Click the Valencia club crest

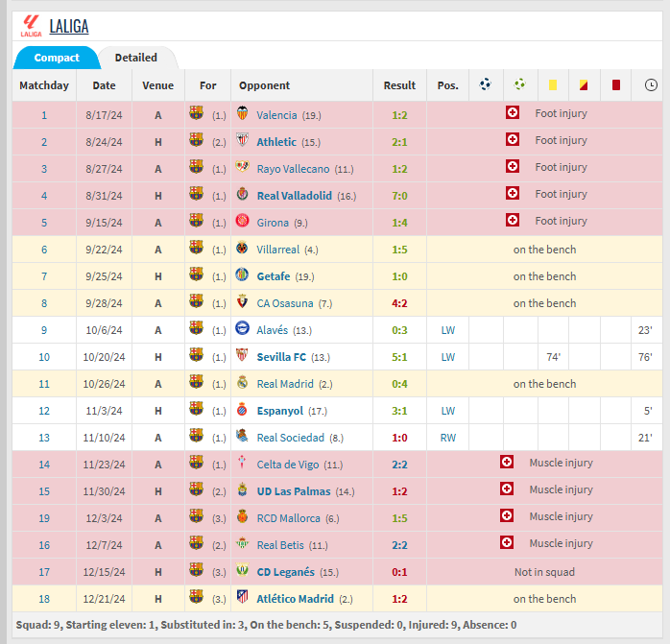pos(242,113)
